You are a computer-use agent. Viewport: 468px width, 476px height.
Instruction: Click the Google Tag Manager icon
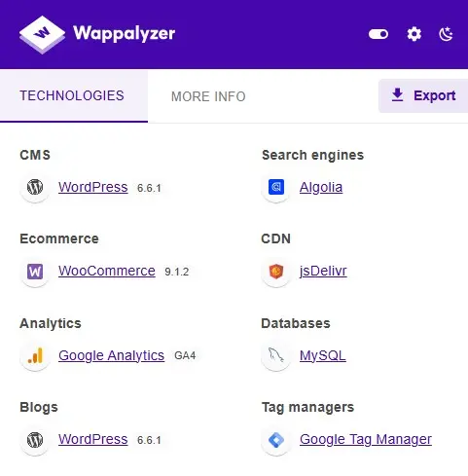(x=276, y=440)
